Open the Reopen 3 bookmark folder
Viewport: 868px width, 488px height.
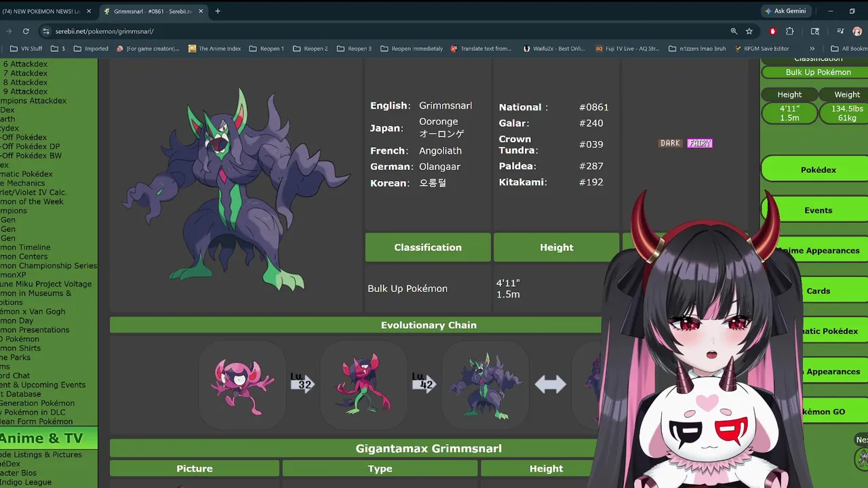pyautogui.click(x=354, y=49)
